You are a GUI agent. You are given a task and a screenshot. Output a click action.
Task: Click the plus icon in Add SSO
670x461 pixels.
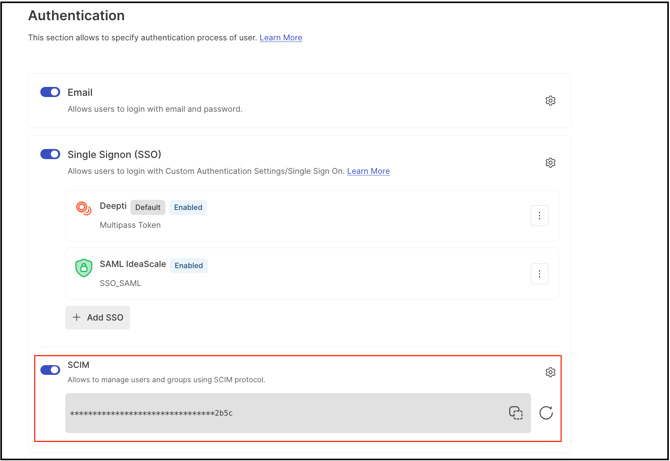click(76, 317)
